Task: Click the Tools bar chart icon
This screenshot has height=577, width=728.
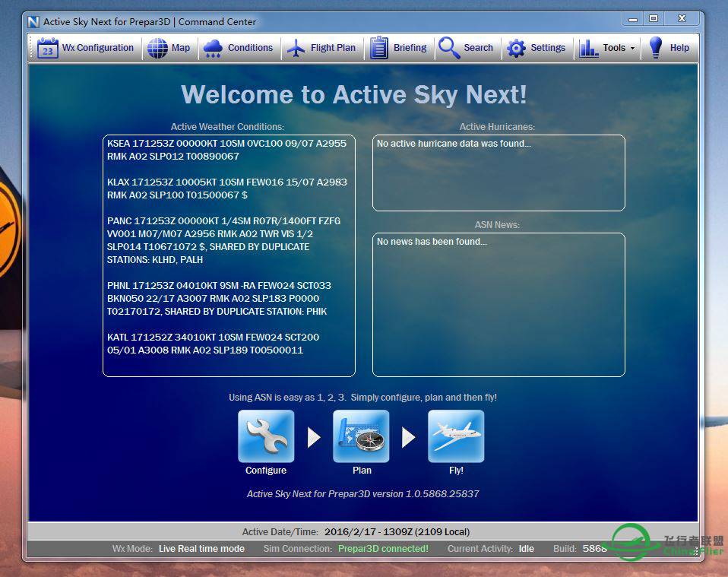Action: coord(589,48)
